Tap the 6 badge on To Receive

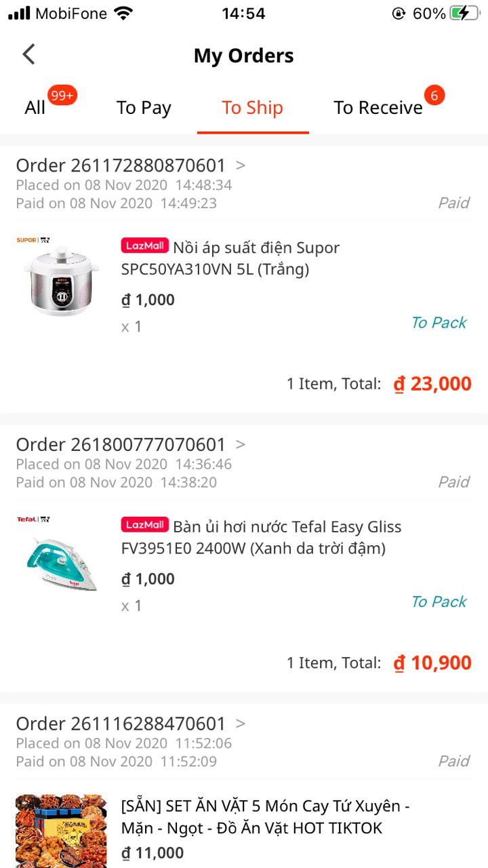click(x=434, y=95)
